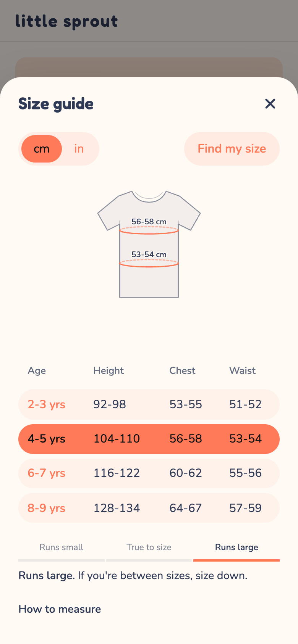Image resolution: width=298 pixels, height=644 pixels.
Task: Choose the 6-7 yrs size row
Action: 149,473
